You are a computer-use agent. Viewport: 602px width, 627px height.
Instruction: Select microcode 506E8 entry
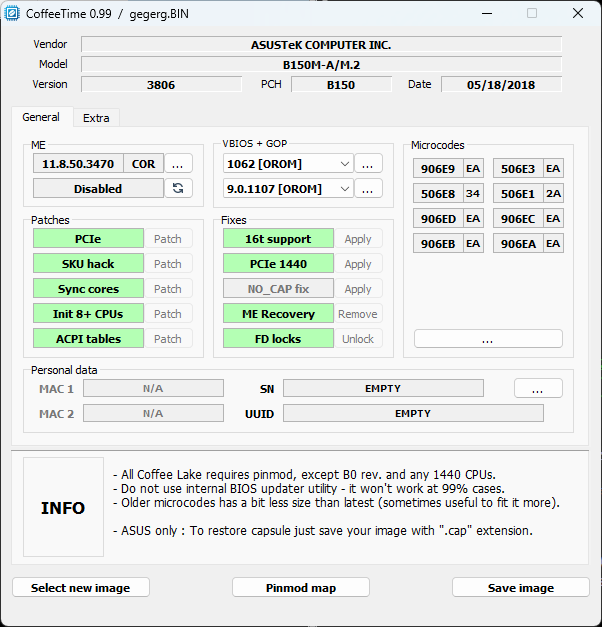(448, 194)
